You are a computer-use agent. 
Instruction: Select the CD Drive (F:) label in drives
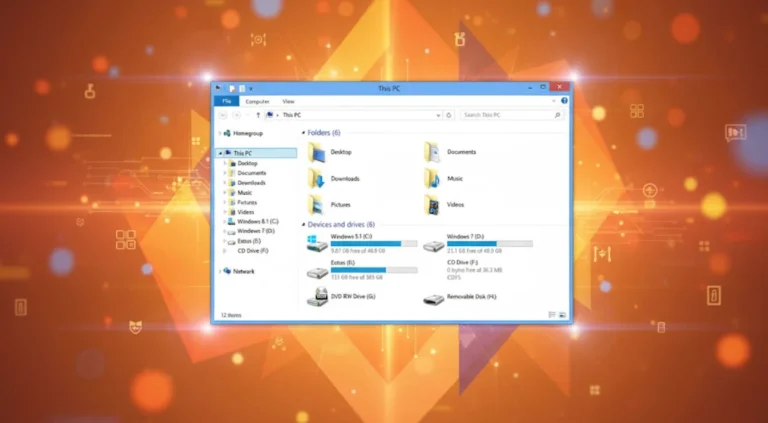pyautogui.click(x=462, y=262)
